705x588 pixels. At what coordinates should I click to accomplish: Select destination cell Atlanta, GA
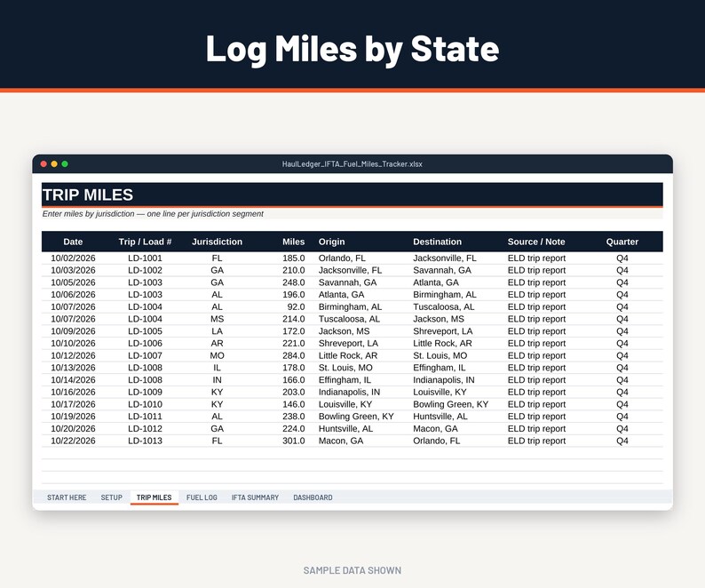pyautogui.click(x=436, y=282)
